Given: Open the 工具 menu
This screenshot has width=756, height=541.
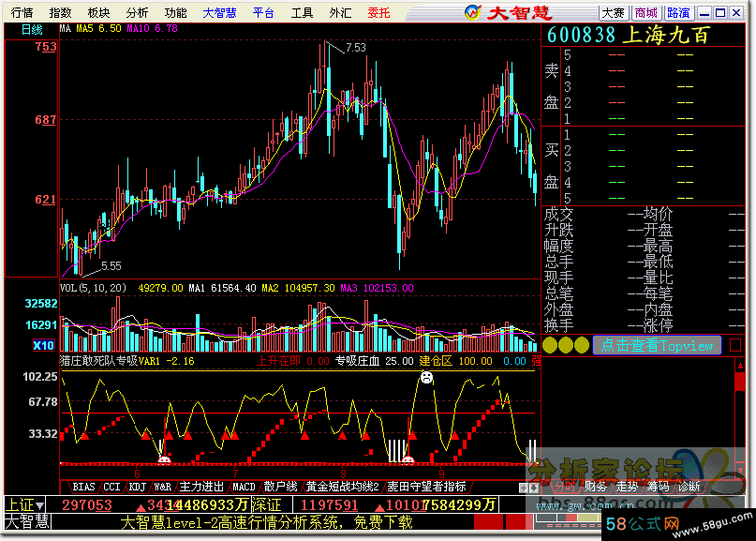Looking at the screenshot, I should pyautogui.click(x=303, y=12).
